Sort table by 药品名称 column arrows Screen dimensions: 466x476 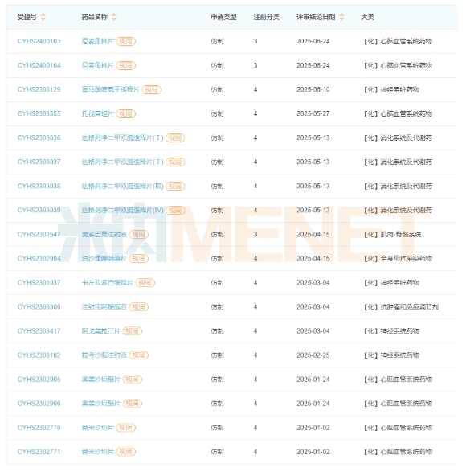tap(114, 17)
